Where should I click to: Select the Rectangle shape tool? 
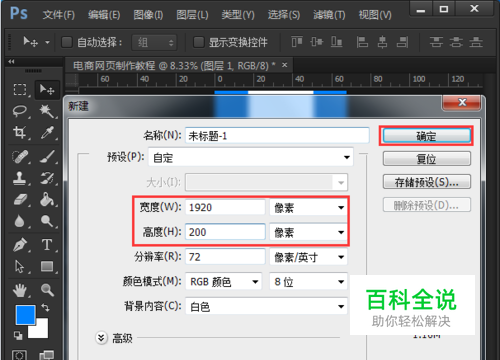[47, 266]
